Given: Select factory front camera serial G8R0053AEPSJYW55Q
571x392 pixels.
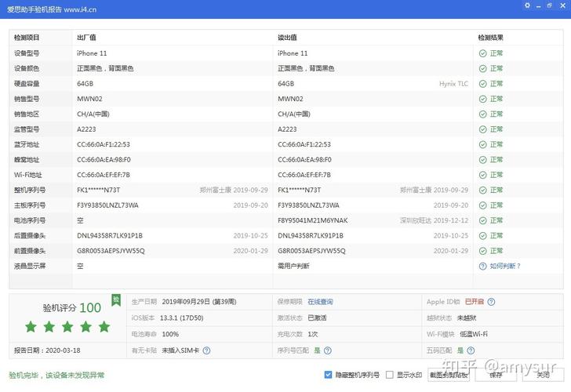Looking at the screenshot, I should coord(111,251).
